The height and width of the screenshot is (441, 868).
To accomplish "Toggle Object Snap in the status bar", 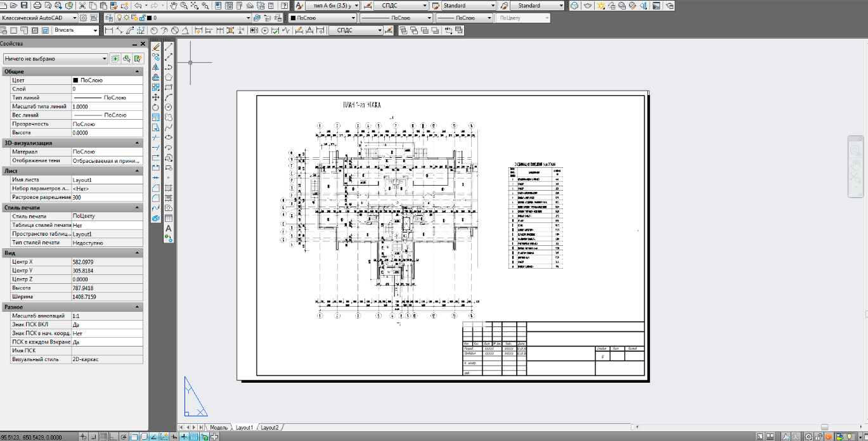I will (x=134, y=437).
